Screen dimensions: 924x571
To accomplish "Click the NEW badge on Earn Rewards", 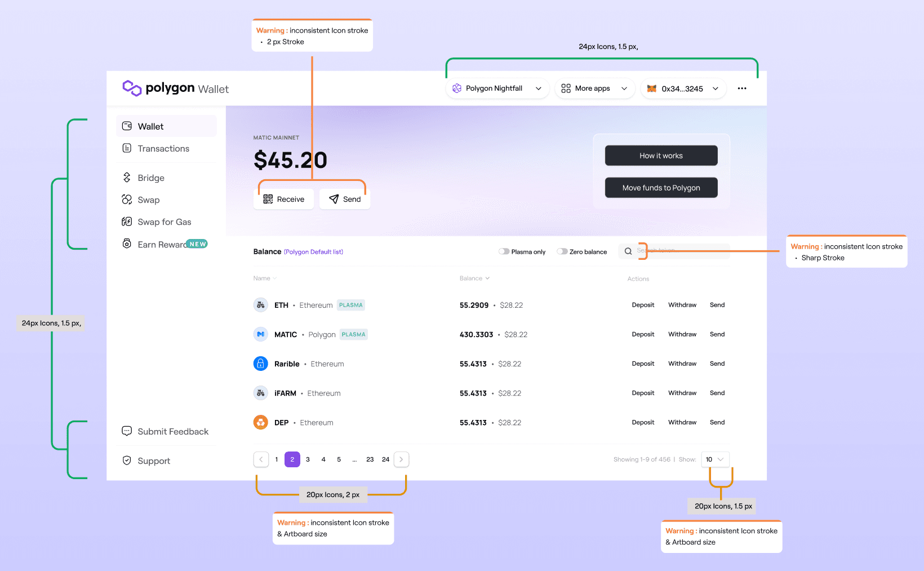I will click(197, 244).
